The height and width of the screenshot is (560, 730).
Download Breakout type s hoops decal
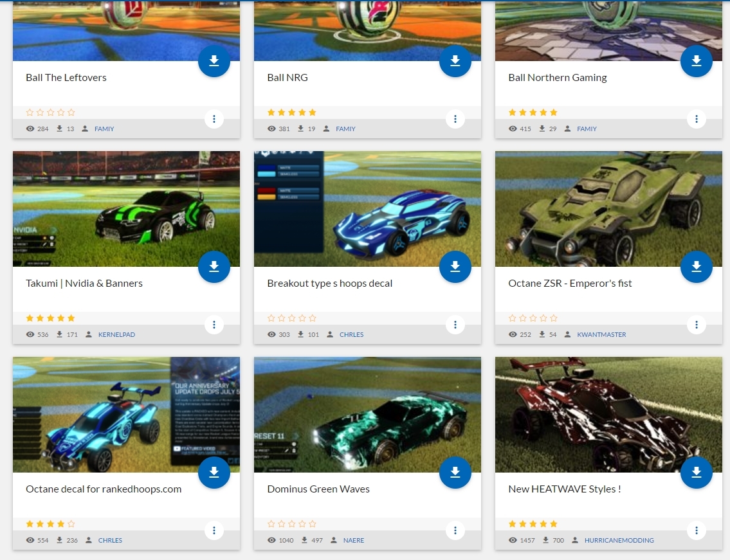point(455,266)
